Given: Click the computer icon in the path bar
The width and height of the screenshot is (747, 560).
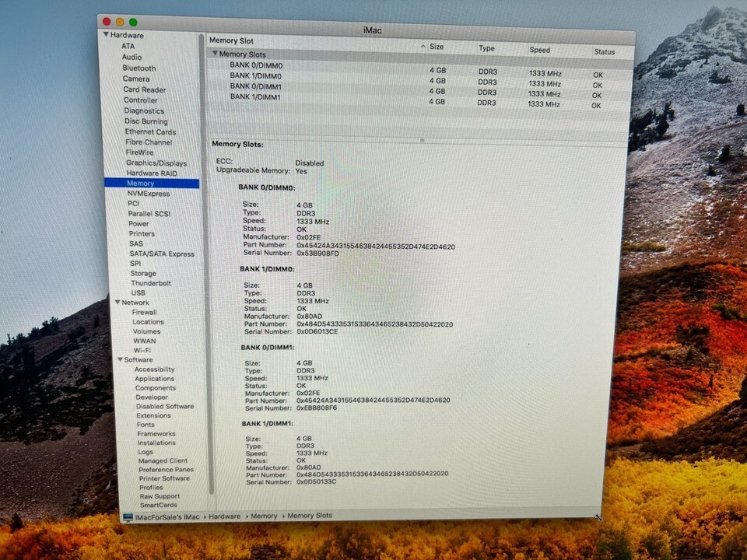Looking at the screenshot, I should pos(128,516).
